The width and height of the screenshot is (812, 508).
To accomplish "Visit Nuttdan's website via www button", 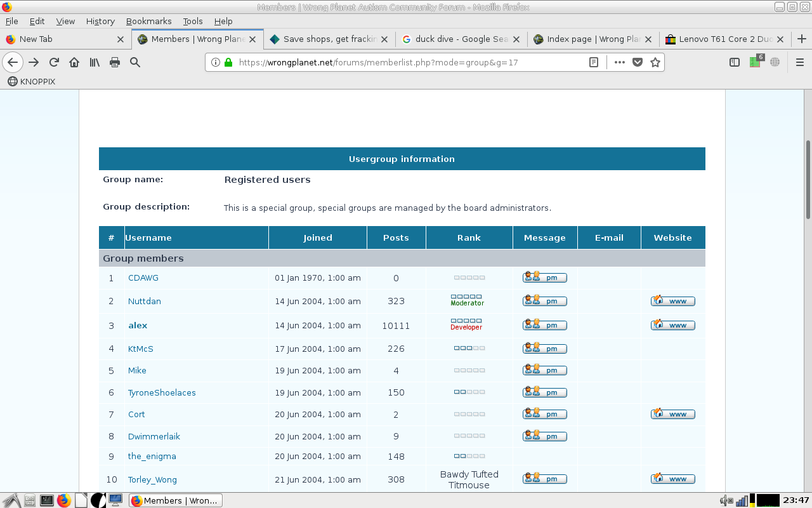I will [673, 300].
